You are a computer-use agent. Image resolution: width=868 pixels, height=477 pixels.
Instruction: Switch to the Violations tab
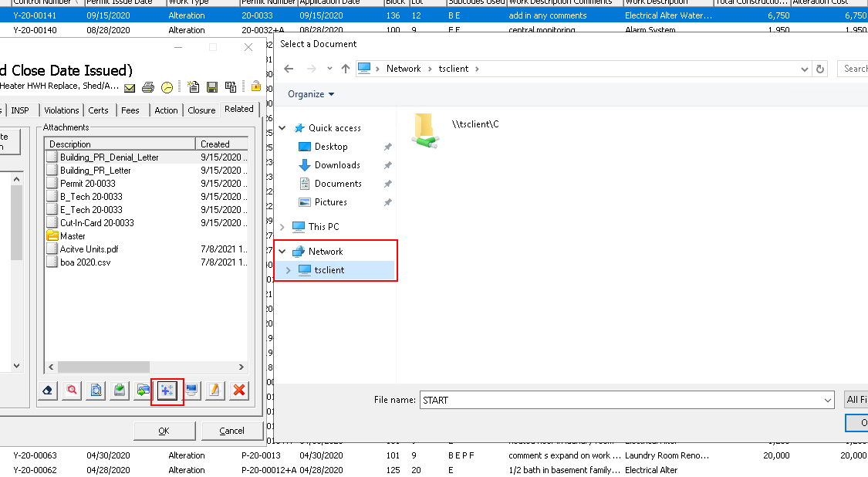62,110
